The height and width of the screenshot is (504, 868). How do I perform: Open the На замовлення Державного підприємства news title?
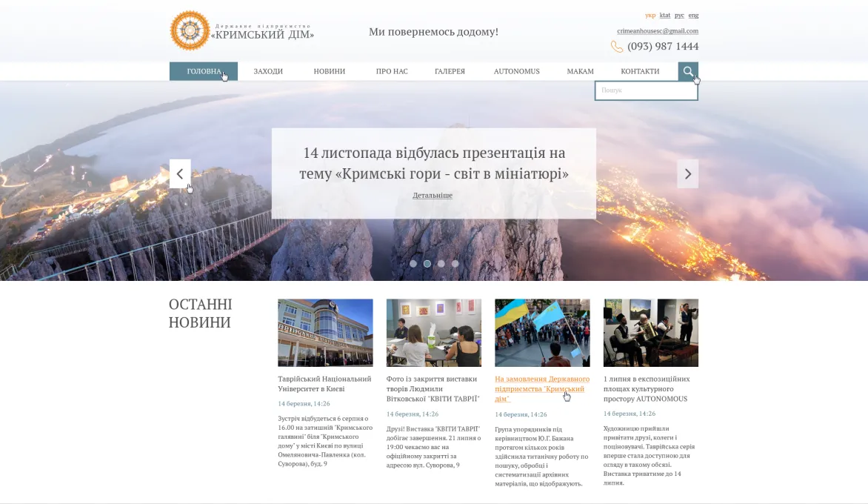[x=542, y=389]
